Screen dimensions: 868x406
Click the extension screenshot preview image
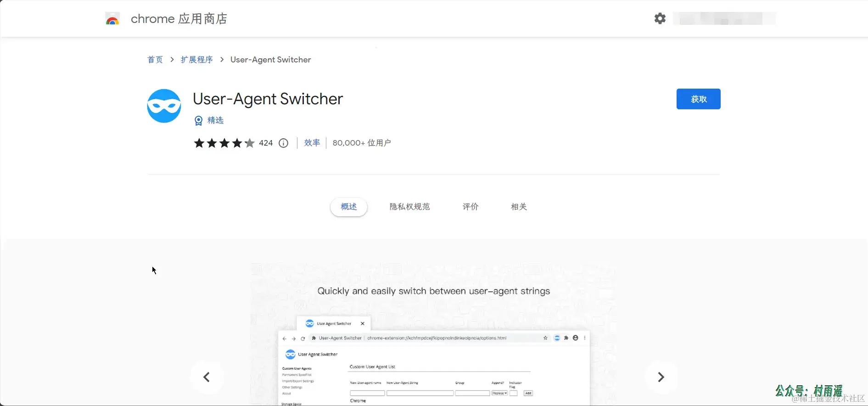pyautogui.click(x=434, y=334)
